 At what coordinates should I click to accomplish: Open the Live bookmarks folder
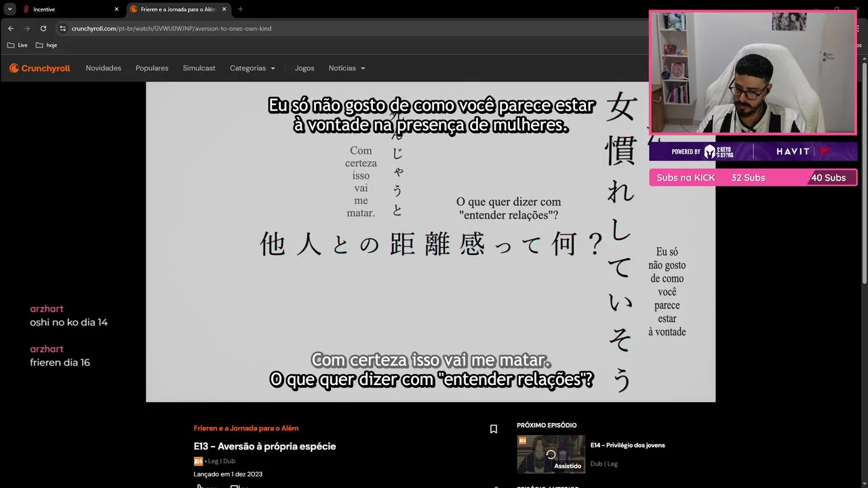tap(18, 45)
